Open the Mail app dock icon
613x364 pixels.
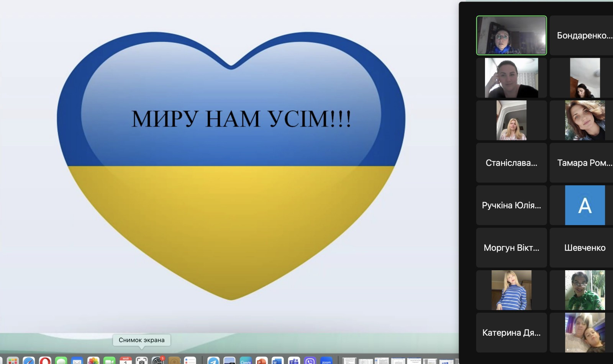[77, 361]
